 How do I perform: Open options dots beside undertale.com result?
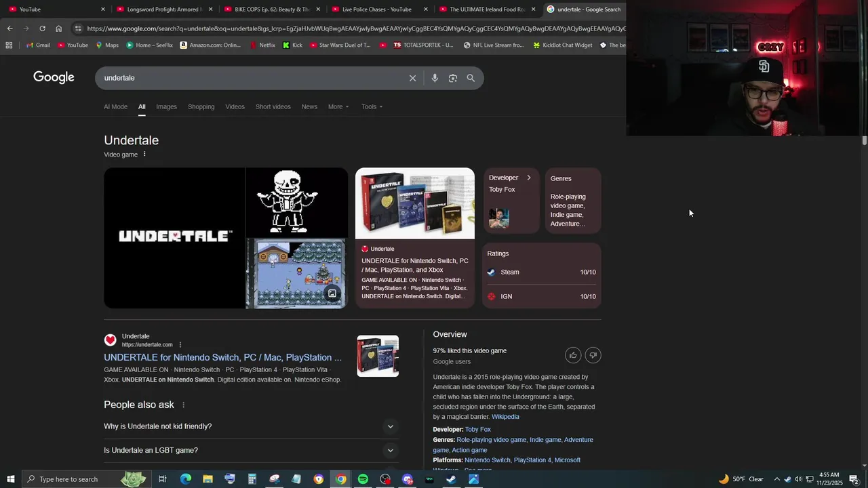(180, 345)
